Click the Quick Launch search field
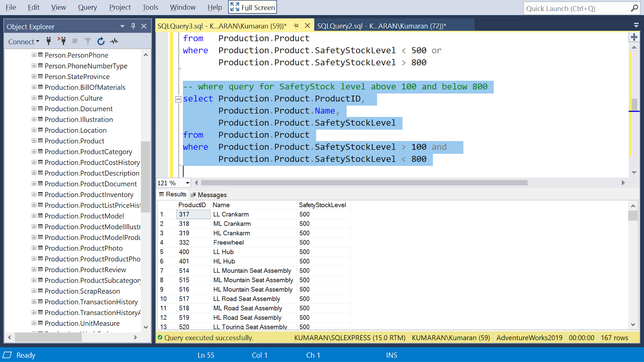644x362 pixels. 577,8
